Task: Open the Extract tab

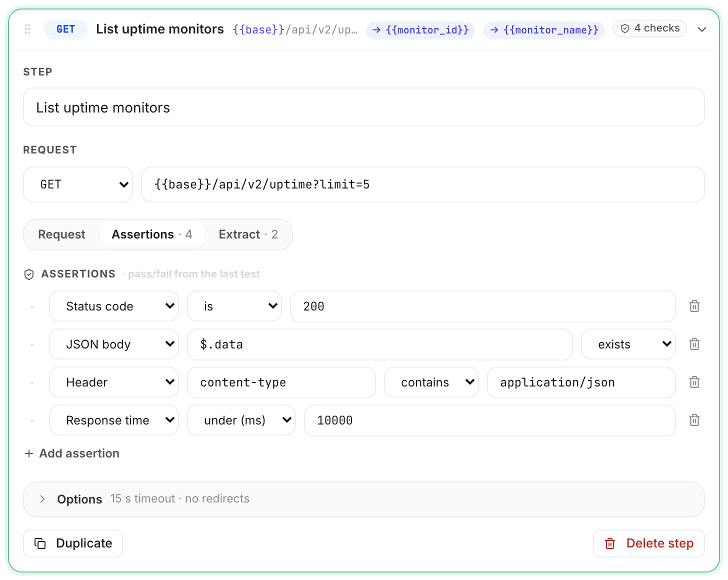Action: [x=248, y=234]
